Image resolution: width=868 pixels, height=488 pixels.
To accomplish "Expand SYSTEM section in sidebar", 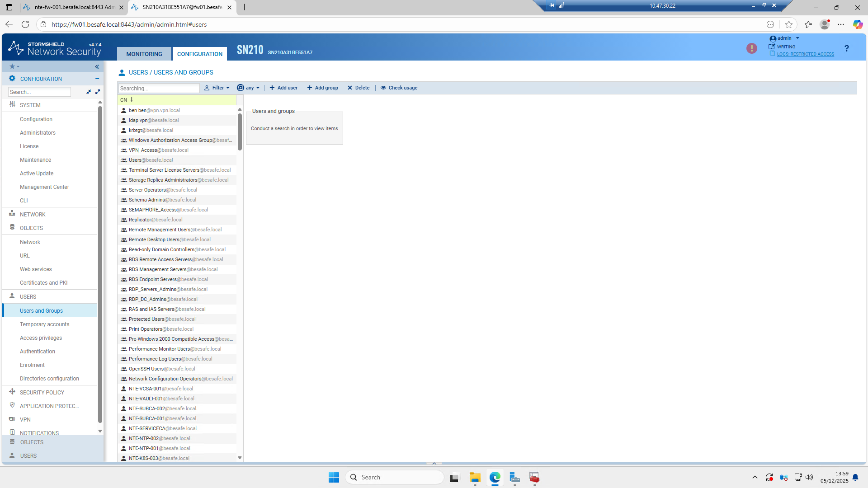I will pos(30,105).
